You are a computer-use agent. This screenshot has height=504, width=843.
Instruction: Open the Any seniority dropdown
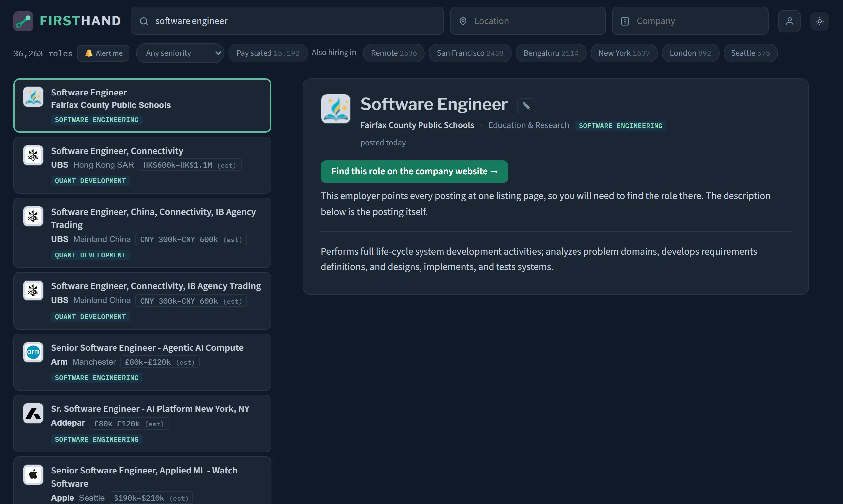click(x=180, y=53)
